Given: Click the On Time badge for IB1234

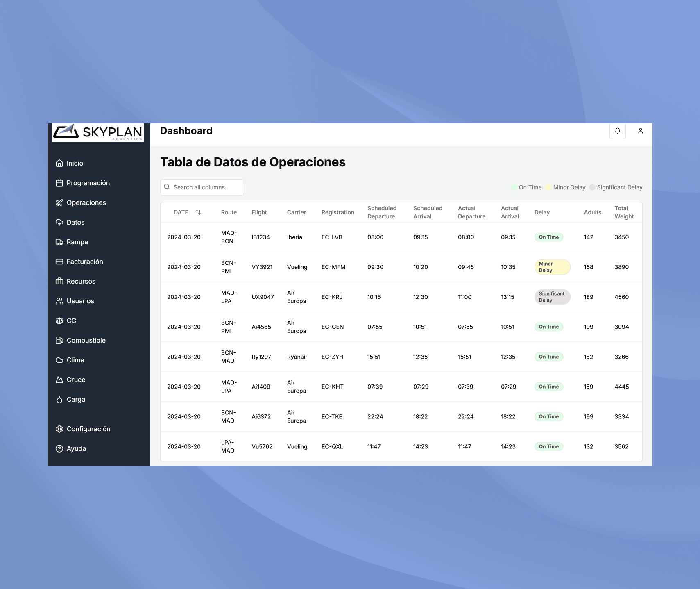Looking at the screenshot, I should tap(549, 237).
